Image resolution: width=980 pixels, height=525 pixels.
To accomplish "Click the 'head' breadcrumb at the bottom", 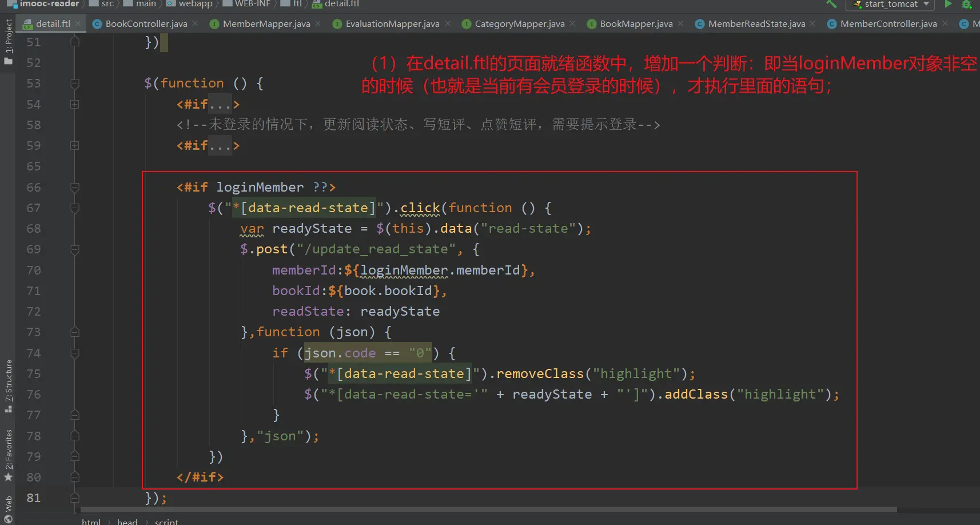I will click(127, 521).
